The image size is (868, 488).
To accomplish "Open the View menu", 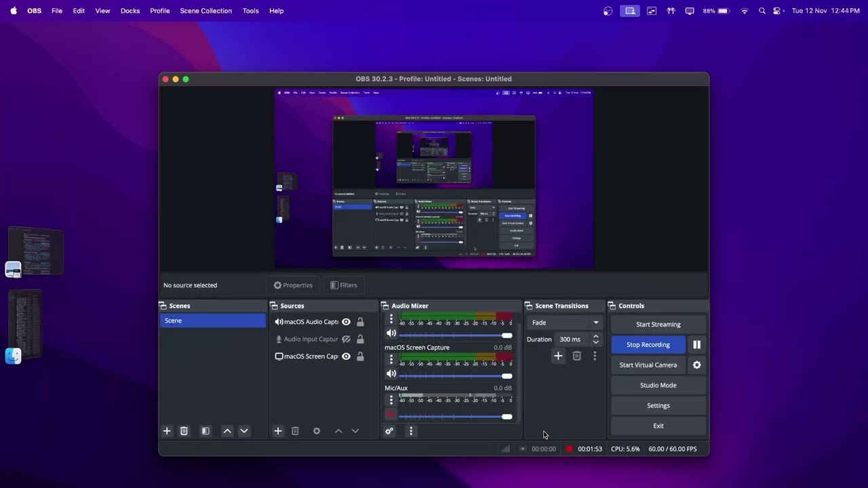I will click(x=102, y=11).
